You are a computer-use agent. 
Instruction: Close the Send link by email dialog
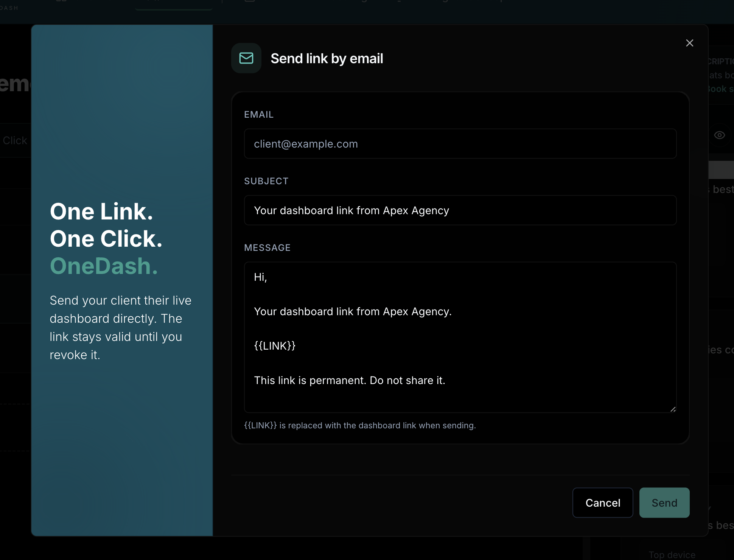coord(689,43)
